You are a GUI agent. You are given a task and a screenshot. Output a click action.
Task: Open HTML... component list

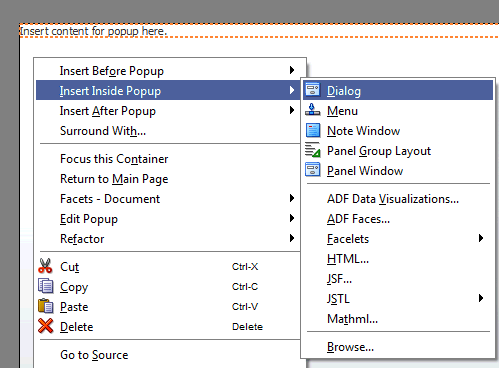[398, 259]
